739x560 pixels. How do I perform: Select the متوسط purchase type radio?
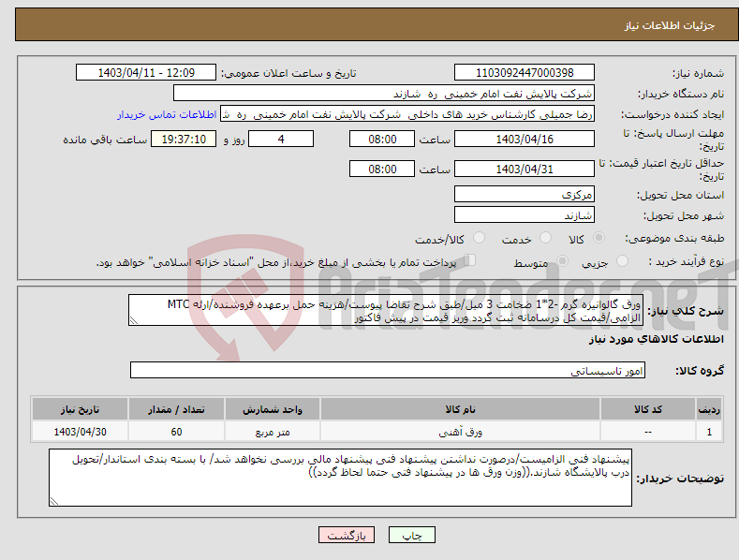[x=562, y=260]
